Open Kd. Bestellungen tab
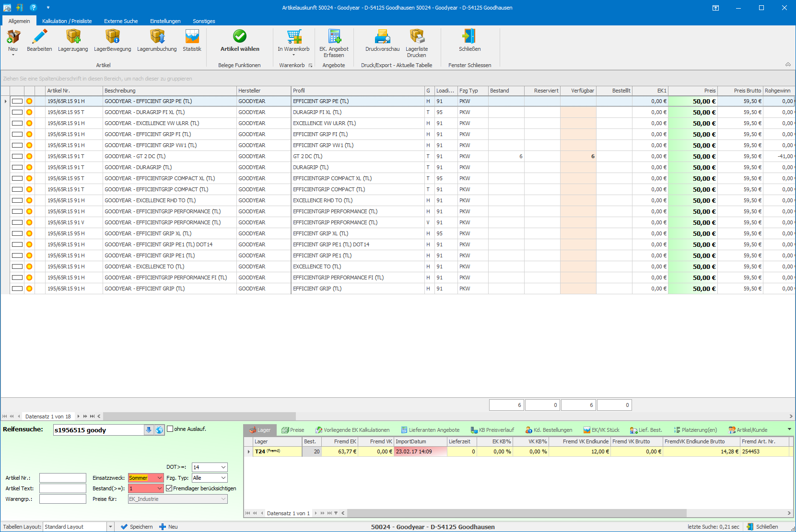Image resolution: width=796 pixels, height=532 pixels. click(549, 430)
